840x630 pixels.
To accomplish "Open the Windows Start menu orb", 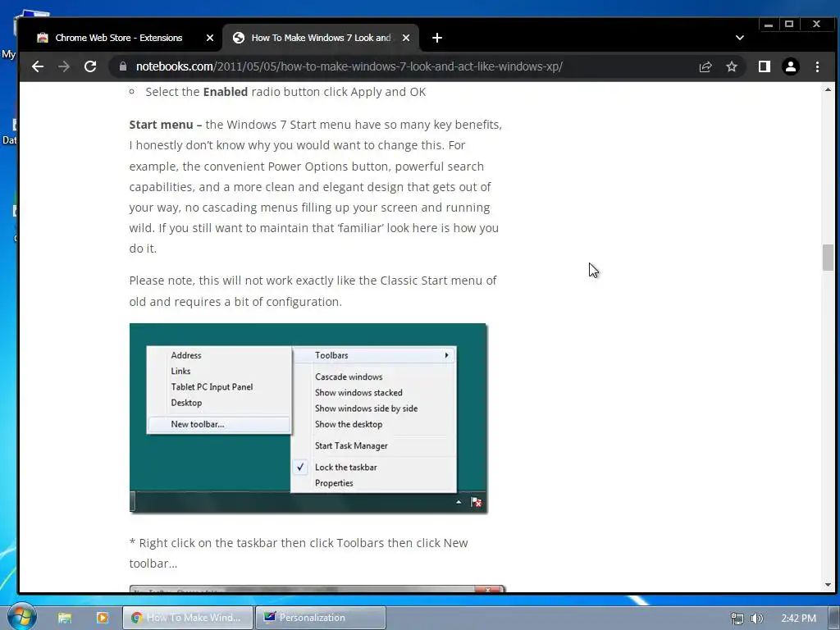I will [x=21, y=617].
